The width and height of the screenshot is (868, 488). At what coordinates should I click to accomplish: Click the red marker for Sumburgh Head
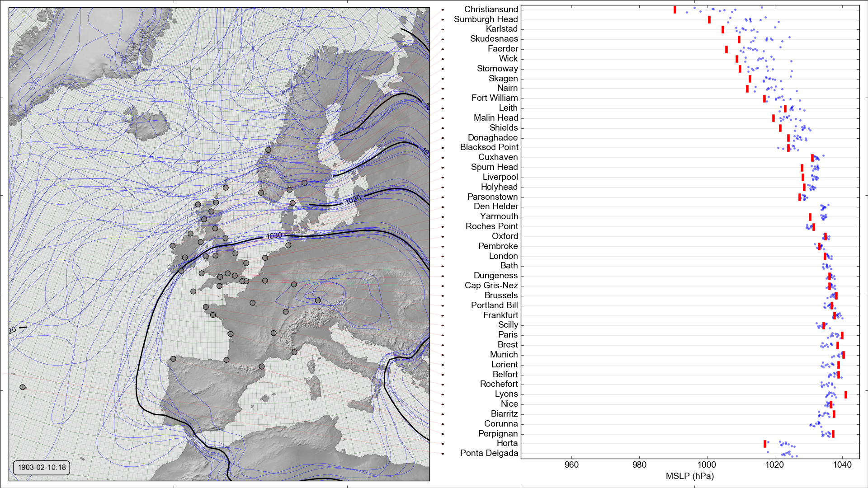709,19
